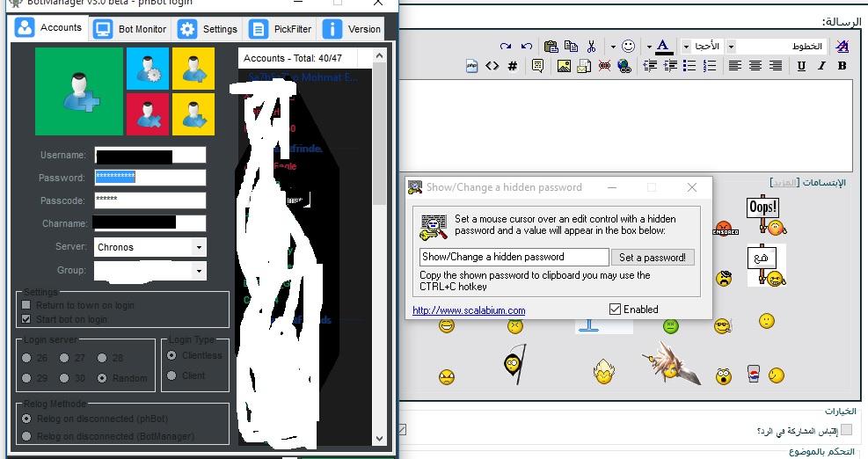Insert image icon in editor toolbar
The image size is (868, 459).
[564, 66]
